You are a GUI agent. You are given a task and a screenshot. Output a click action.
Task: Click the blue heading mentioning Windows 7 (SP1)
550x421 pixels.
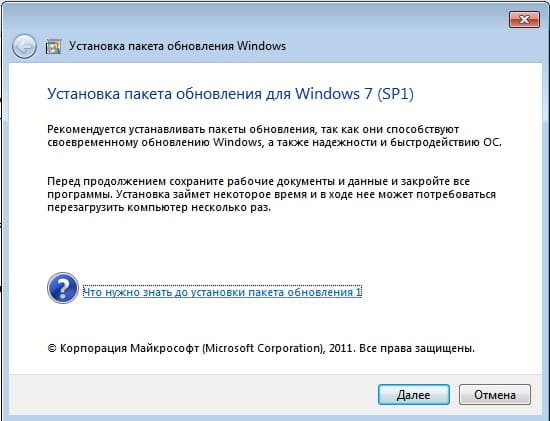[230, 94]
